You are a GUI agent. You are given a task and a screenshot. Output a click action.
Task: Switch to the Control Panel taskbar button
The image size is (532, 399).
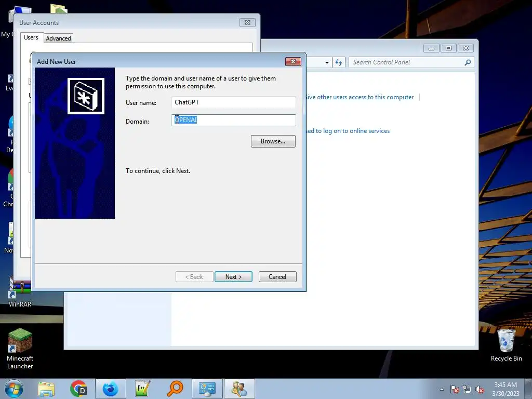tap(207, 389)
